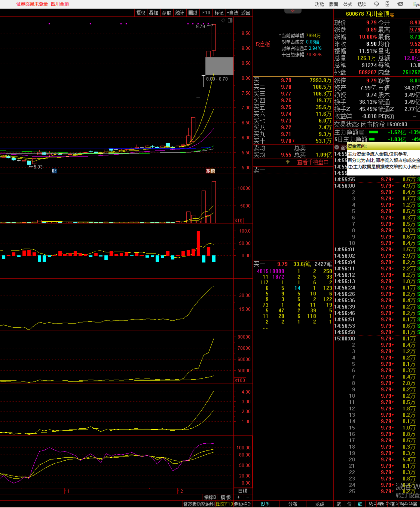Click the 5日主力净额 green bar

[372, 139]
